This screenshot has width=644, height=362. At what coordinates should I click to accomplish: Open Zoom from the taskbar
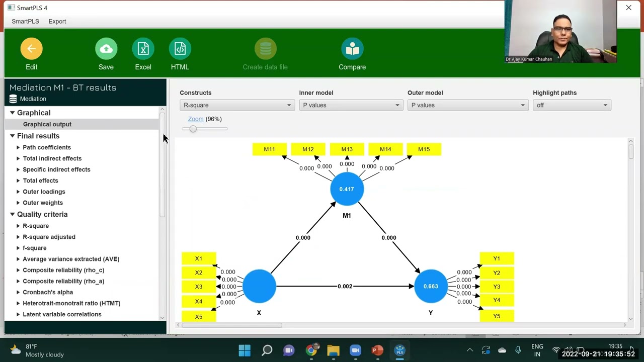356,350
